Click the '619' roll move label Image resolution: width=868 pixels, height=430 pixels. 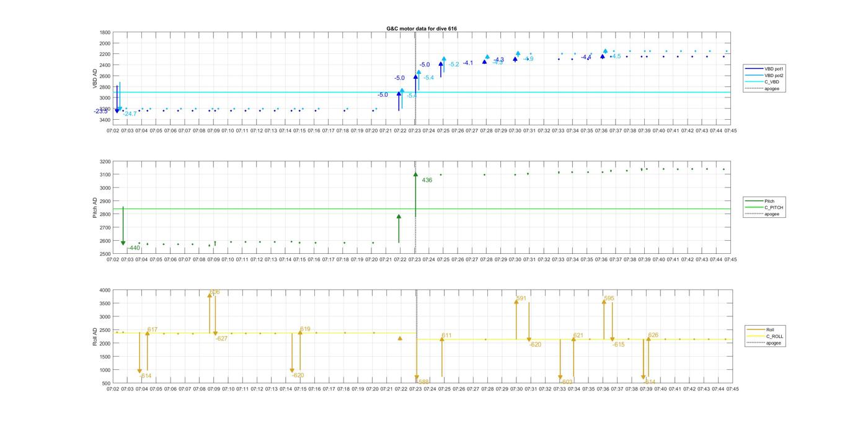305,329
